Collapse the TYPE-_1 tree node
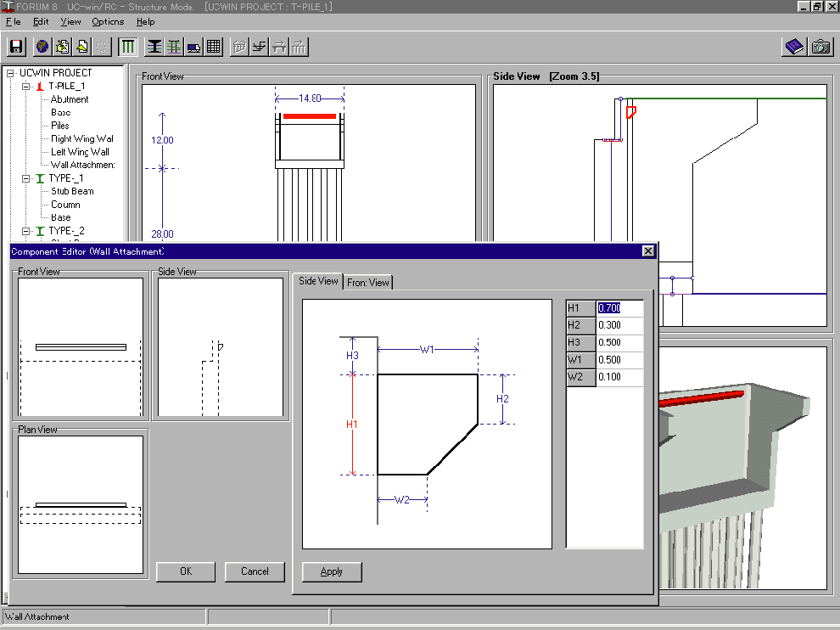 coord(26,178)
